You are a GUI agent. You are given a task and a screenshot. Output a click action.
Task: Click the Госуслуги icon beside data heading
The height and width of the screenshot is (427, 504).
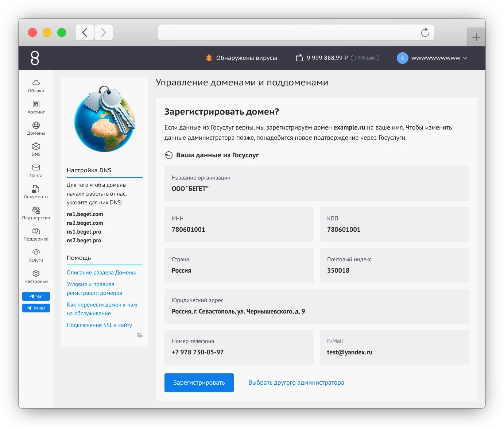tap(168, 155)
